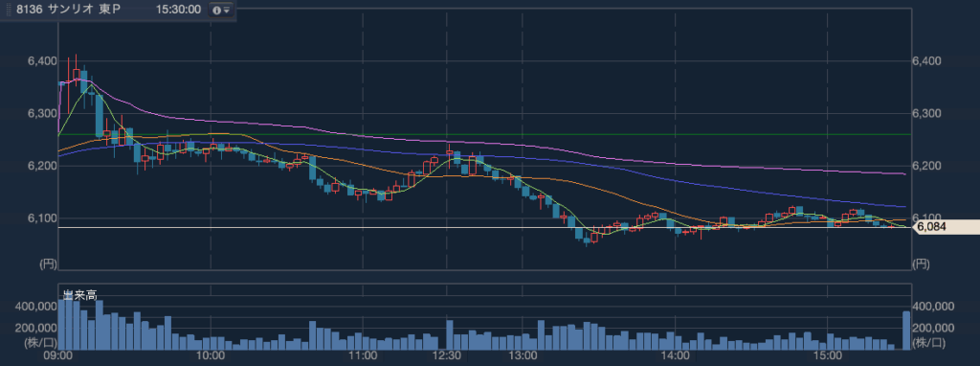Click the left (株/口) unit label
Viewport: 980px width, 366px height.
39,343
